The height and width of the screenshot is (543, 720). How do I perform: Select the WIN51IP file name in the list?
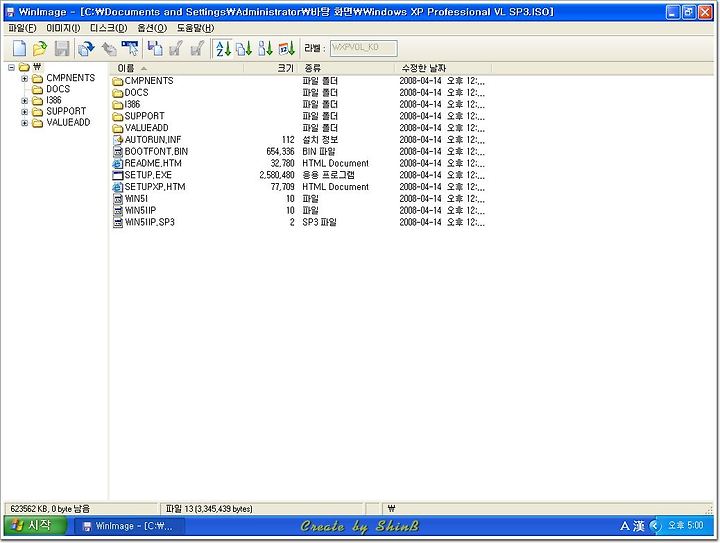pos(141,211)
